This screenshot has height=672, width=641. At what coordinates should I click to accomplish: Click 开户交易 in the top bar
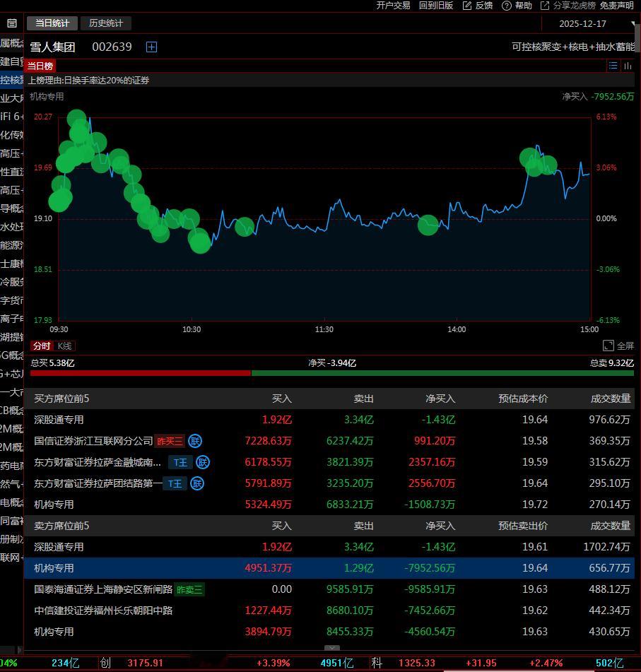(393, 6)
